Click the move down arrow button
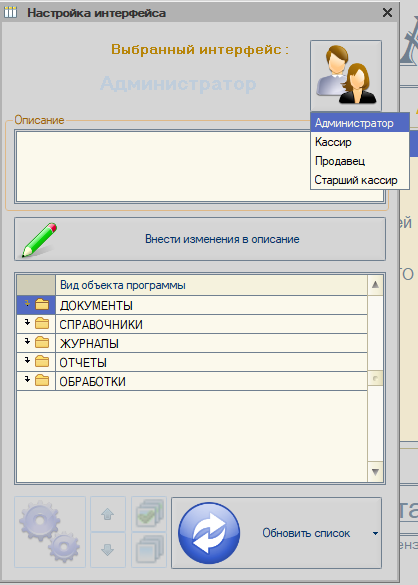418x585 pixels. point(108,550)
